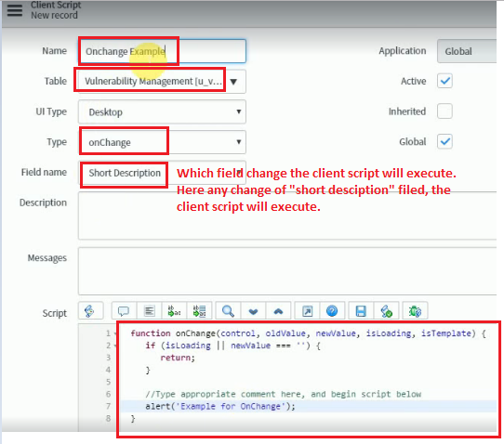Click the '//Type appropriate comment here' line
The image size is (504, 444).
pos(284,394)
